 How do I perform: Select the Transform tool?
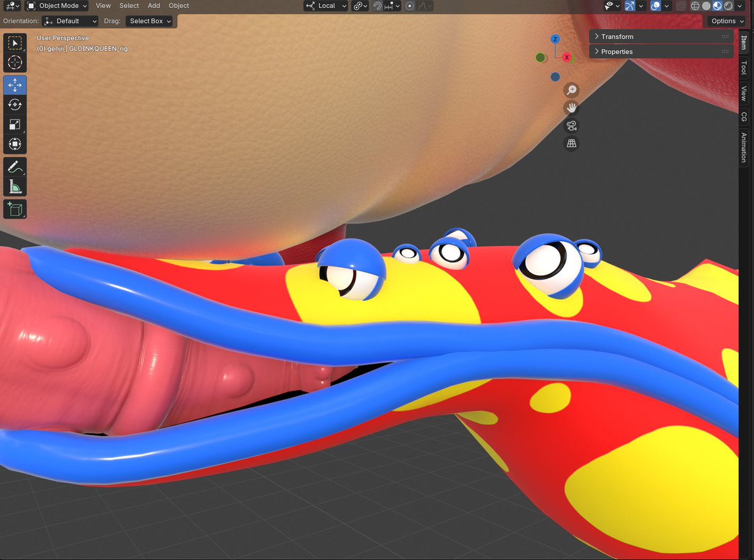(x=15, y=144)
